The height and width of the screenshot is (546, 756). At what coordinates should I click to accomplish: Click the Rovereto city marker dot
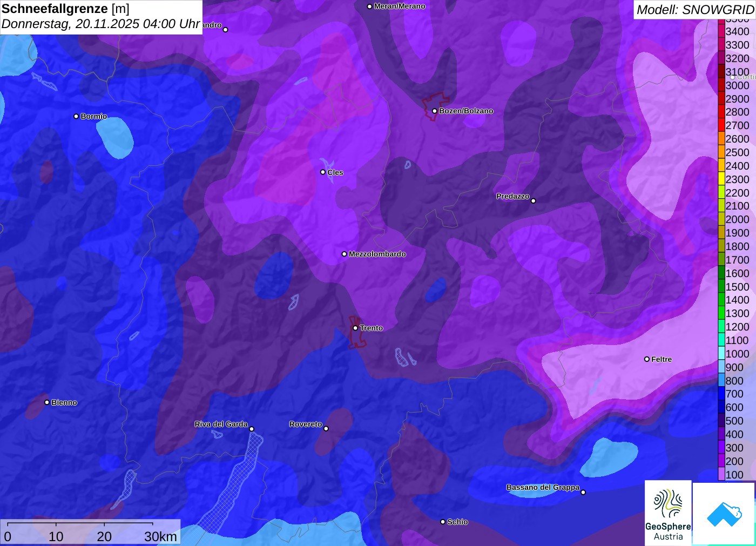[326, 429]
